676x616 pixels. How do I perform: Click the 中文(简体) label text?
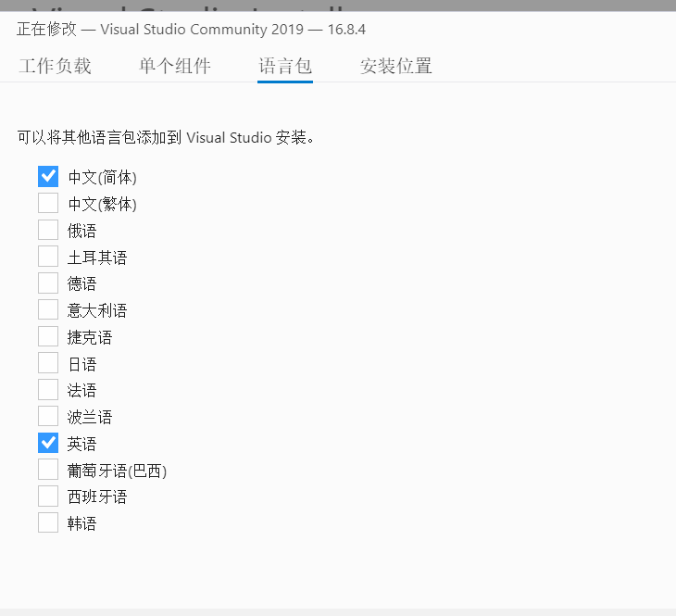pos(102,177)
